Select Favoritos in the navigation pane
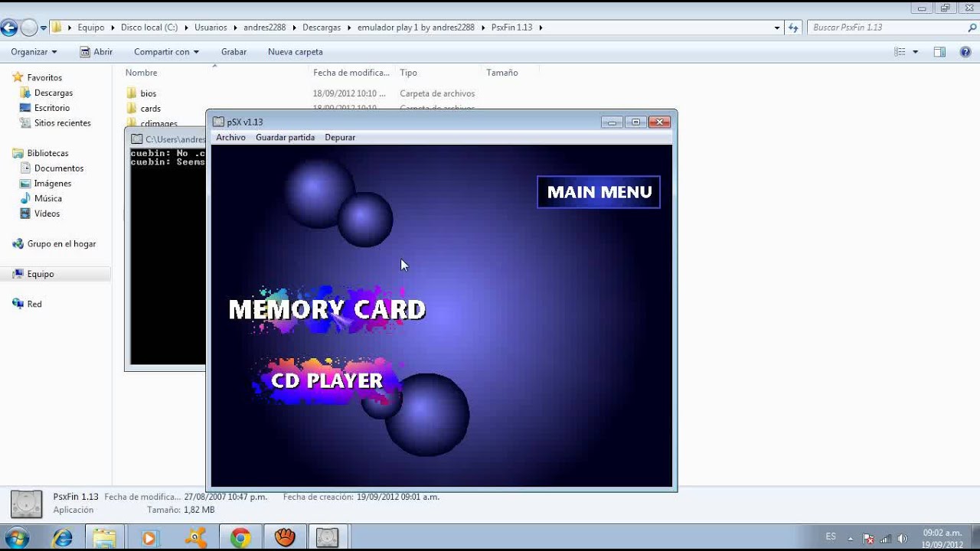 click(44, 77)
